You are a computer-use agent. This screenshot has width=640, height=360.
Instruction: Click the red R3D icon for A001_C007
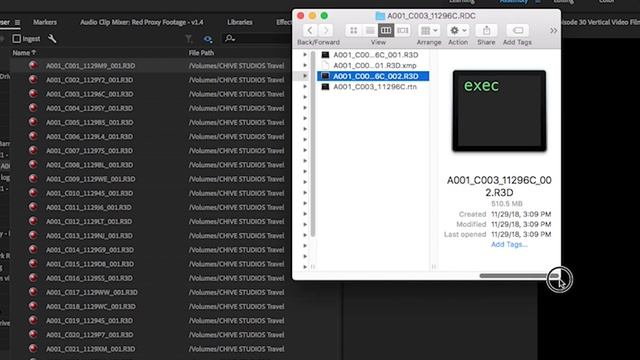coord(33,150)
